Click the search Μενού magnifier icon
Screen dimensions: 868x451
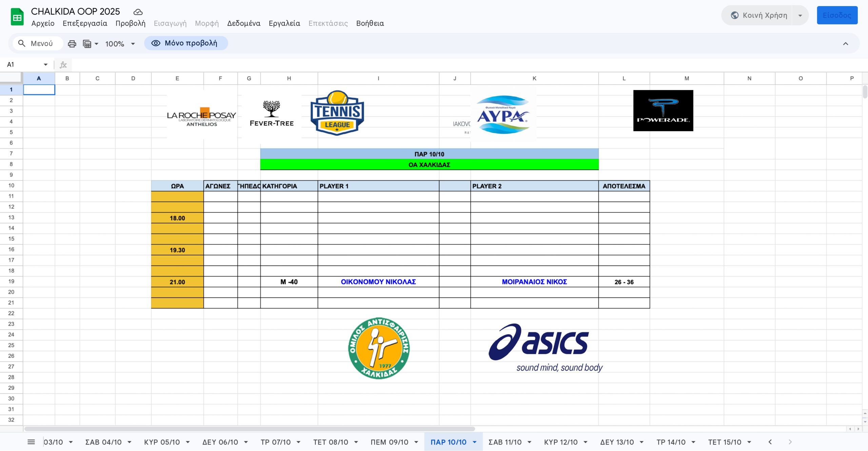pyautogui.click(x=22, y=43)
